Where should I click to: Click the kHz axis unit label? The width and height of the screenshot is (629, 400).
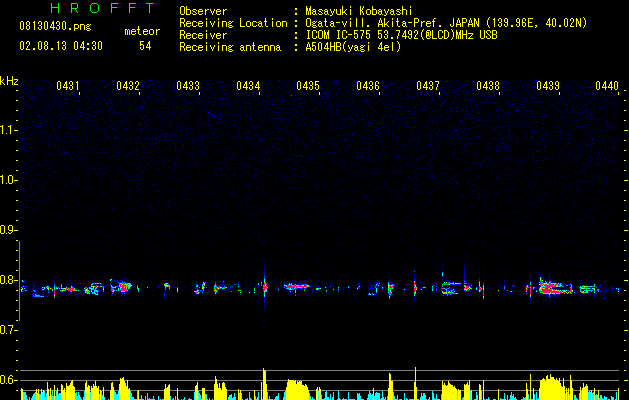[9, 81]
